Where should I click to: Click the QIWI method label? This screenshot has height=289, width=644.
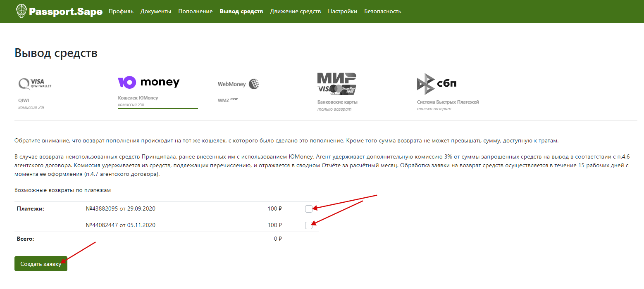[x=24, y=100]
